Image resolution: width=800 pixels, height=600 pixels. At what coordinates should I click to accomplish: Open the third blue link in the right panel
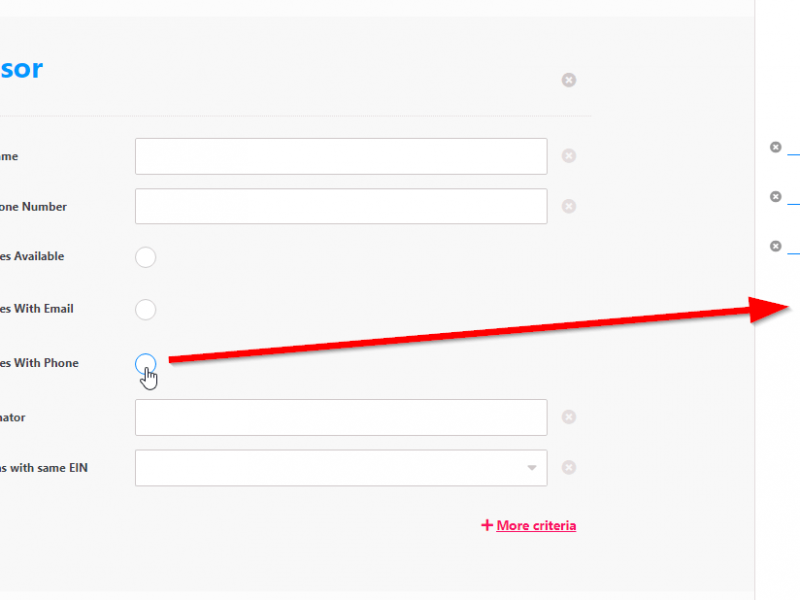(793, 254)
